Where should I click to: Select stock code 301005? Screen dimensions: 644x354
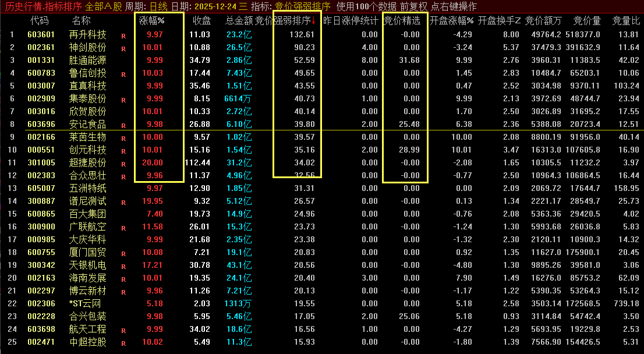coord(41,162)
